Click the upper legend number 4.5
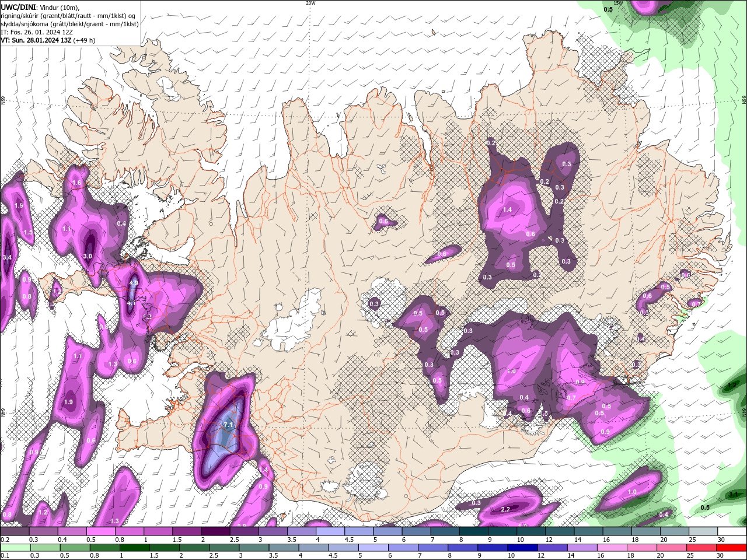 349,540
